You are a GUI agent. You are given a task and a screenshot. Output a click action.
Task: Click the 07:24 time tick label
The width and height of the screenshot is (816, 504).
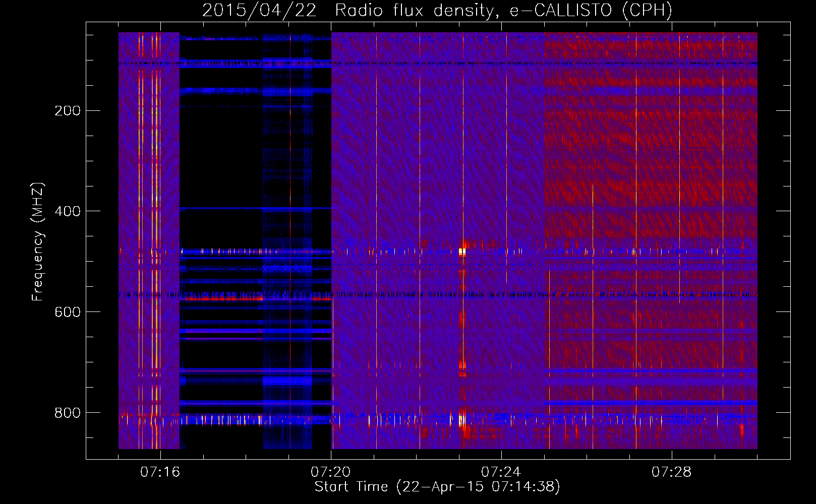[501, 472]
